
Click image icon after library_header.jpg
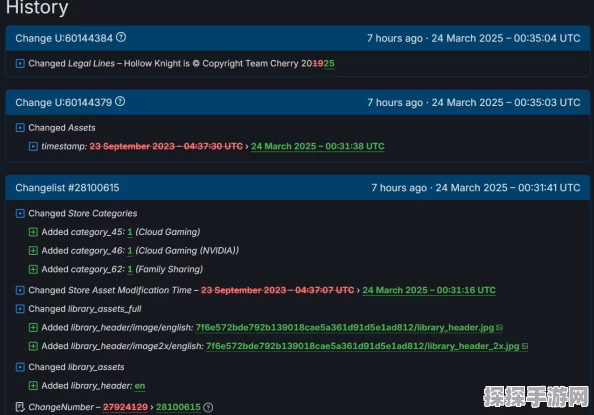500,327
